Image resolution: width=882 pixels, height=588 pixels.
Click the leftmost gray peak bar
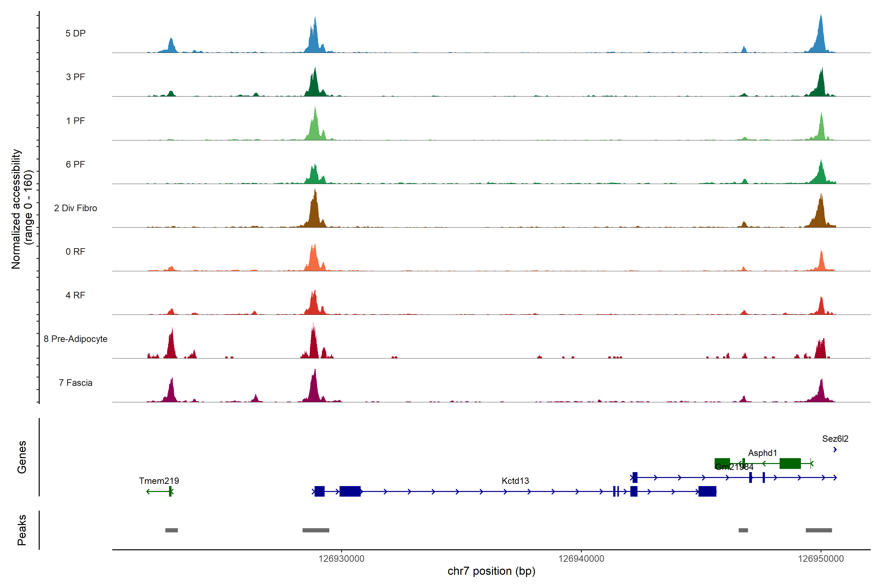click(x=171, y=530)
